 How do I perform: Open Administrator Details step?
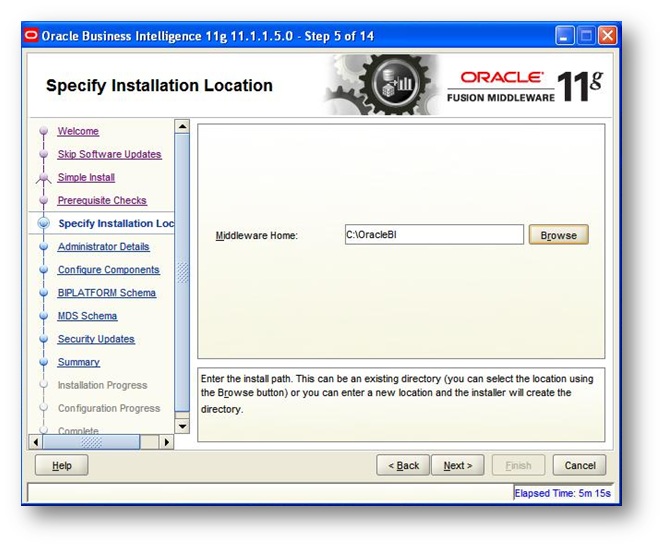[104, 246]
